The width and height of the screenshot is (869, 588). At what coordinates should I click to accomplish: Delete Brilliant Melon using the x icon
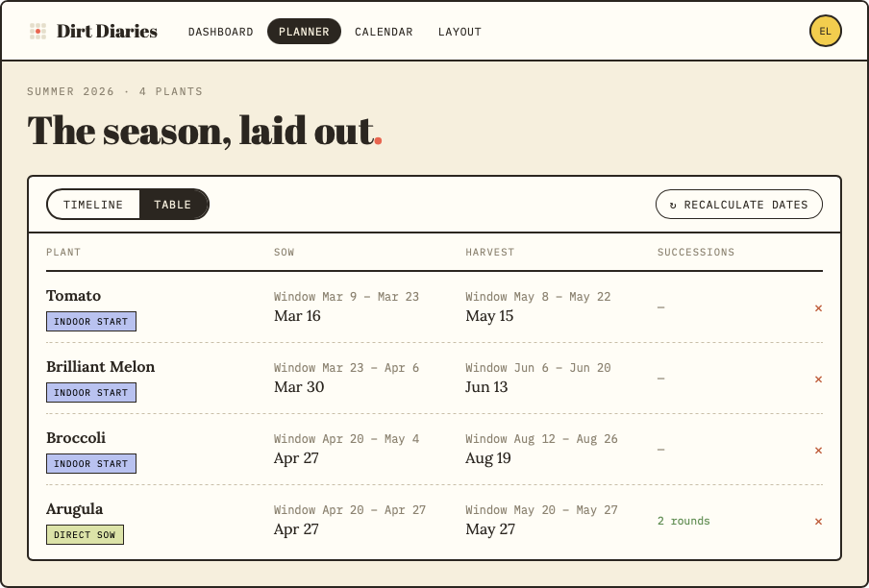point(818,380)
